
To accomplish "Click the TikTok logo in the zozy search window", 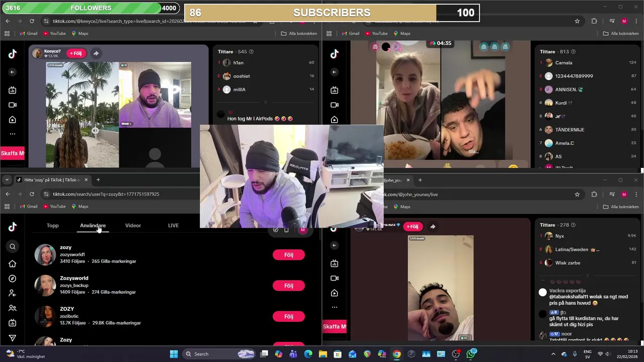I will pyautogui.click(x=13, y=227).
